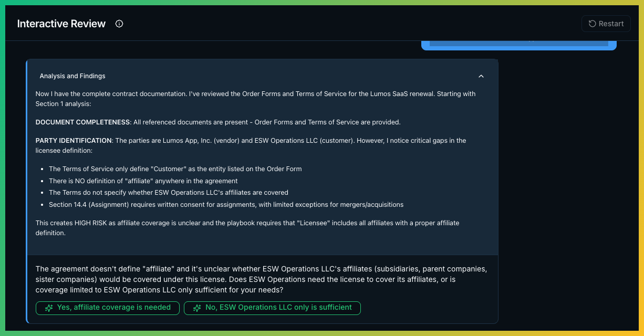Choose "No, ESW Operations LLC only is sufficient"
The image size is (644, 336).
[272, 308]
